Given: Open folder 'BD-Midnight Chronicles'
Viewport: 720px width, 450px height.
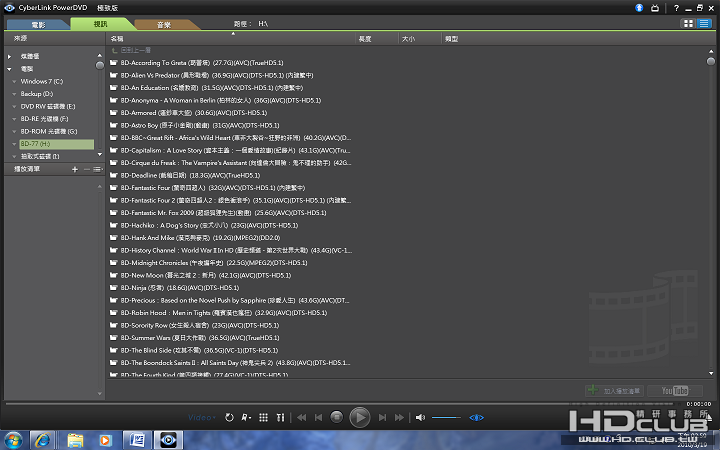Looking at the screenshot, I should 214,263.
